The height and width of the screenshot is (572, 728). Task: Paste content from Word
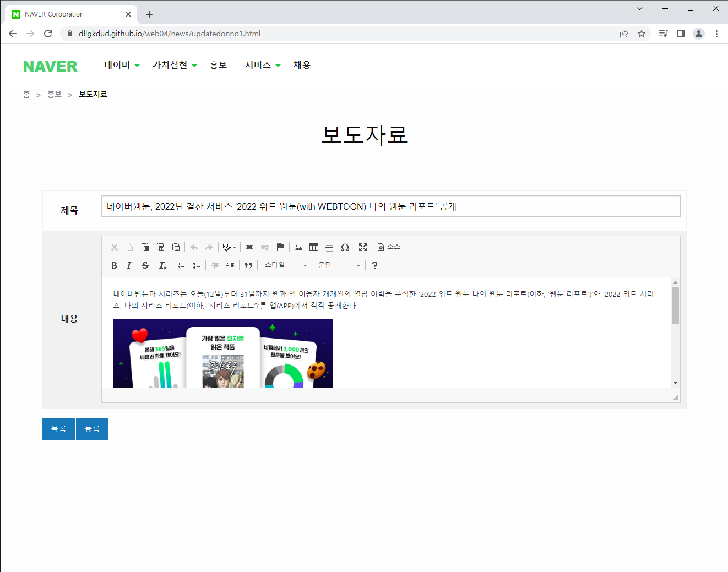(176, 247)
